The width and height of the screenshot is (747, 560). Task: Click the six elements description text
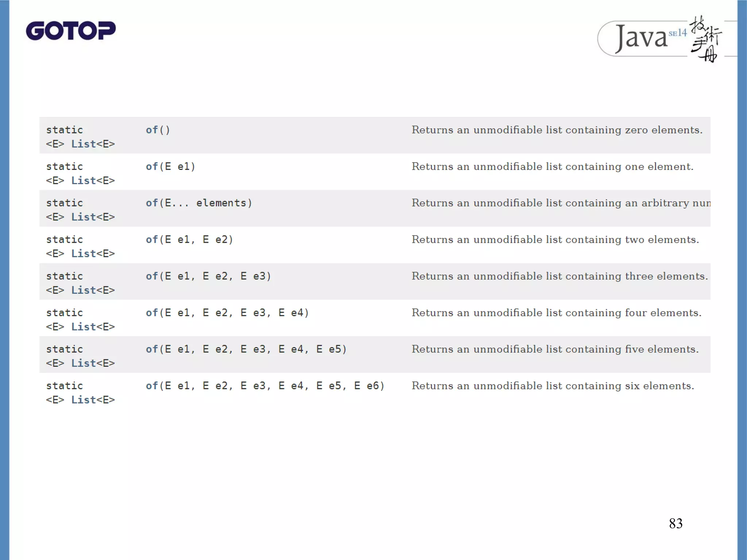click(x=553, y=386)
